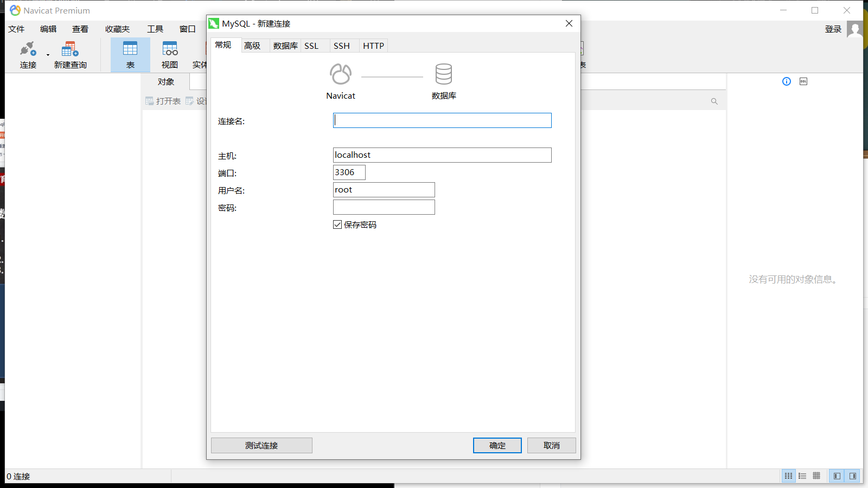Click the '0 连接' status bar text

[x=18, y=476]
